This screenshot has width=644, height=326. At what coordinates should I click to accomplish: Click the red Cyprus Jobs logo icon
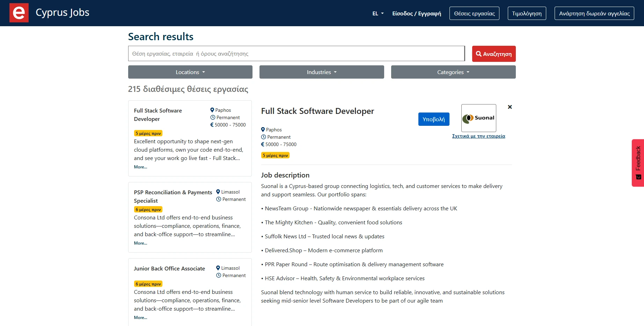tap(19, 13)
